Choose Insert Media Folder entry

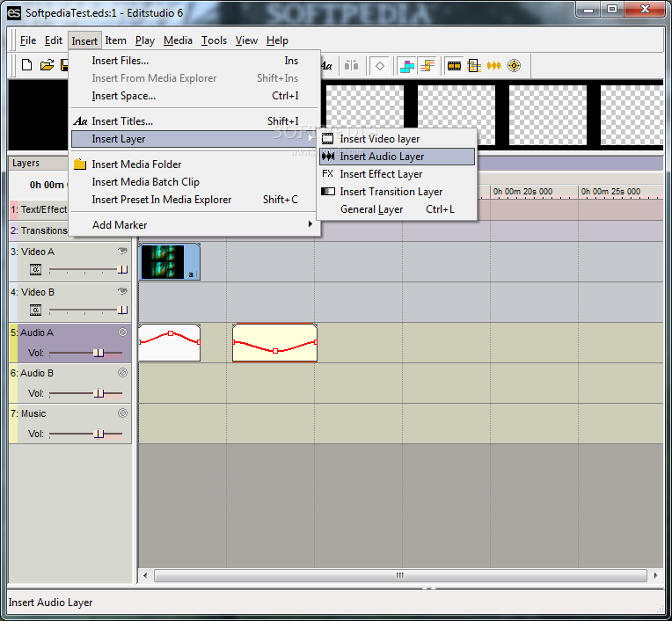coord(194,164)
